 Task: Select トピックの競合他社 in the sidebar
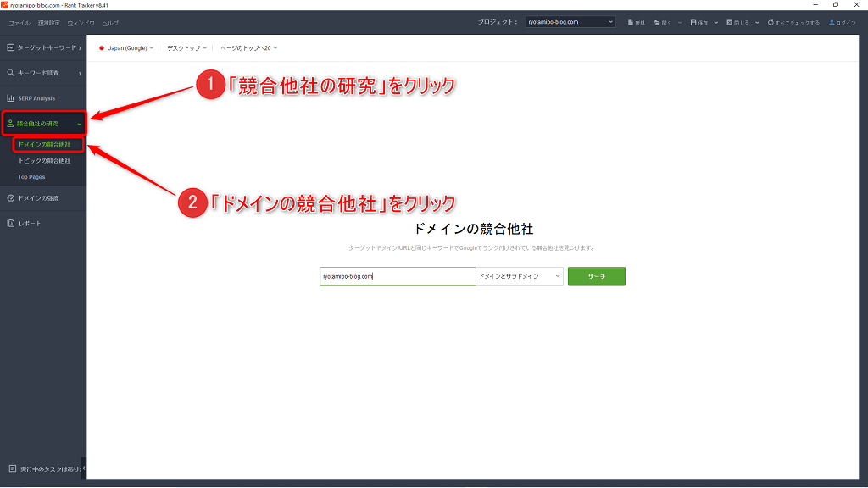coord(44,160)
